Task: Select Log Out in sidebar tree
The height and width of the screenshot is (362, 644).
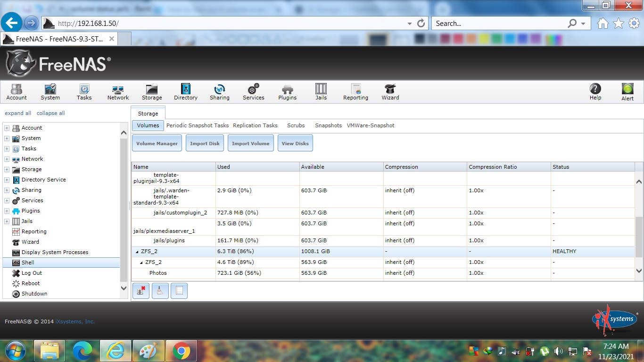Action: (x=32, y=273)
